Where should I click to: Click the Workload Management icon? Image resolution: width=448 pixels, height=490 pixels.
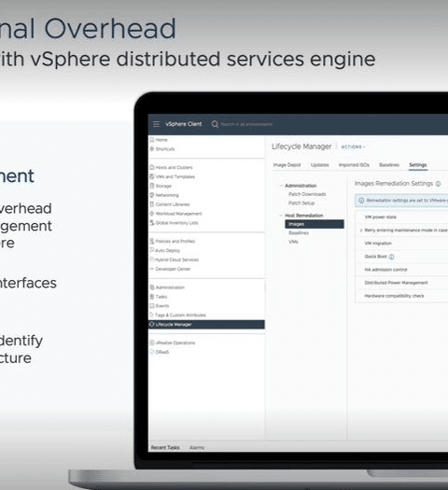point(152,214)
